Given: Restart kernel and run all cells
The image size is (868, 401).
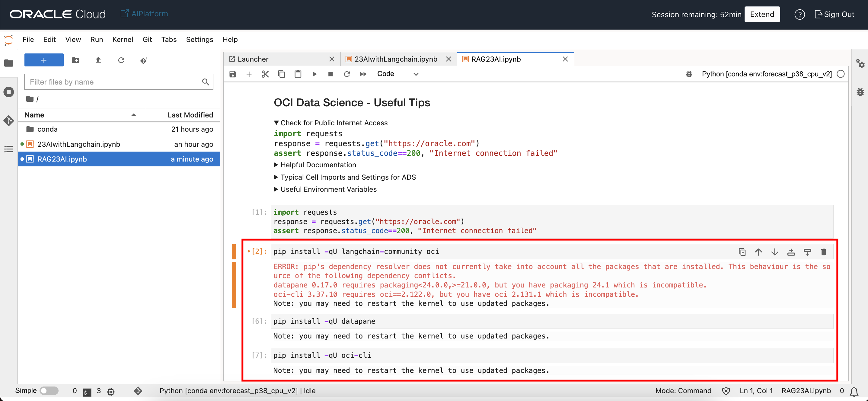Looking at the screenshot, I should tap(363, 74).
